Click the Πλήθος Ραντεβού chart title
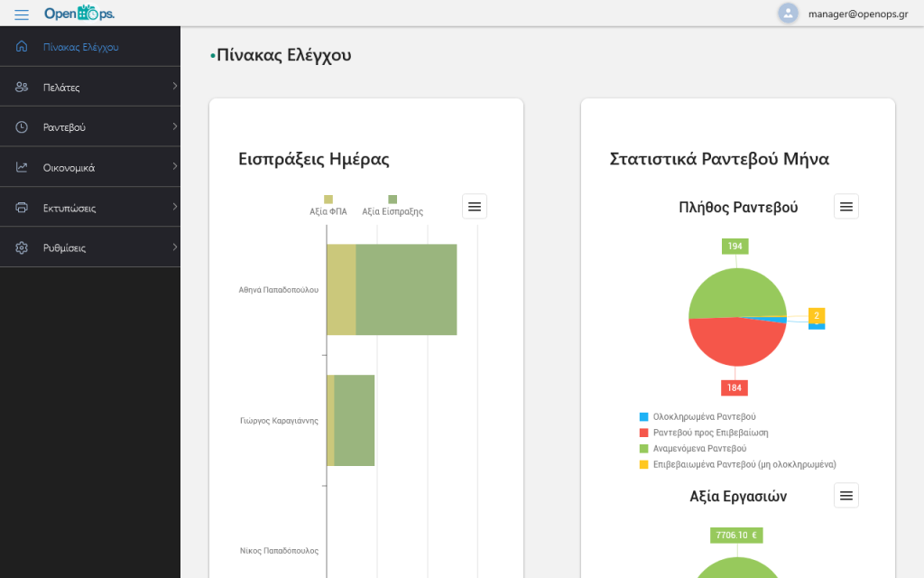924x578 pixels. pos(738,208)
